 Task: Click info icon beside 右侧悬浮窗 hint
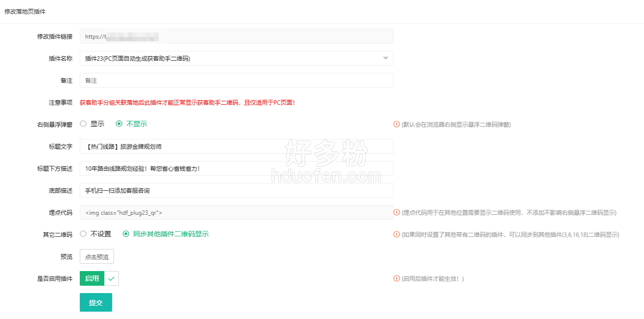coord(396,124)
